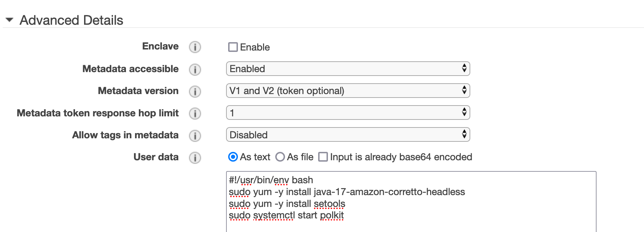Click the Advanced Details heading
This screenshot has width=644, height=232.
coord(71,20)
